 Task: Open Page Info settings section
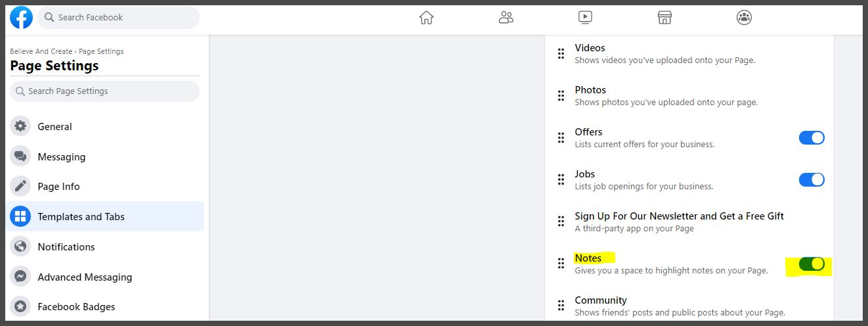click(x=105, y=186)
